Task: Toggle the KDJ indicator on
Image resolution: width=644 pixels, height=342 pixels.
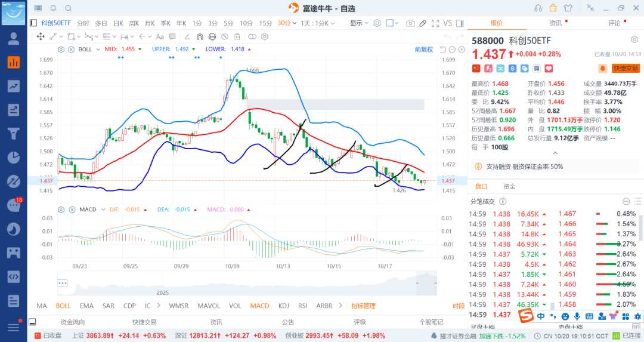Action: 283,306
